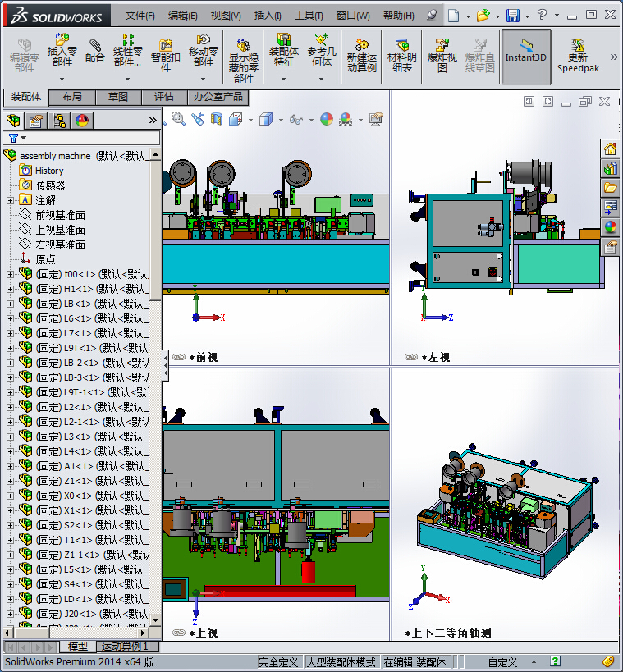Click Hide/Show Items glasses icon
623x672 pixels.
click(296, 119)
